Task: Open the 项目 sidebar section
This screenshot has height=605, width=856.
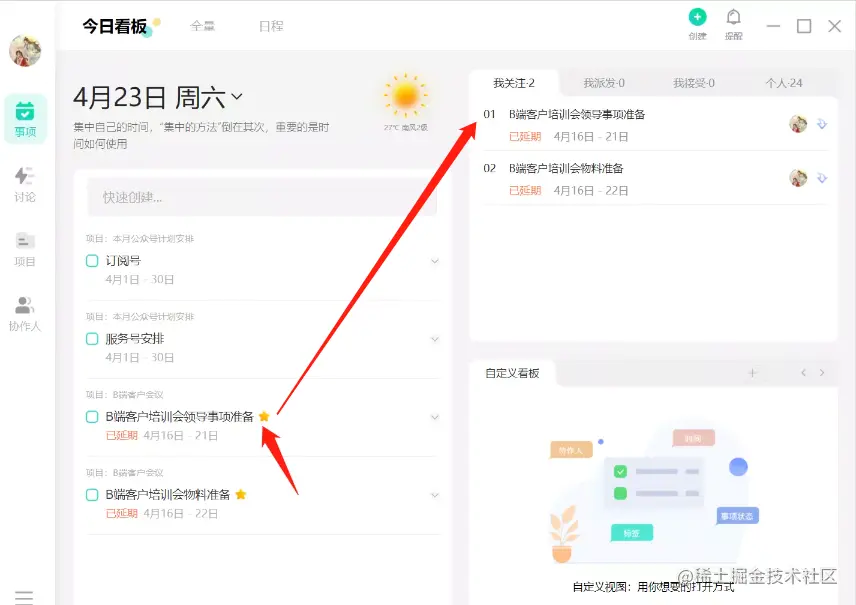Action: pyautogui.click(x=25, y=250)
